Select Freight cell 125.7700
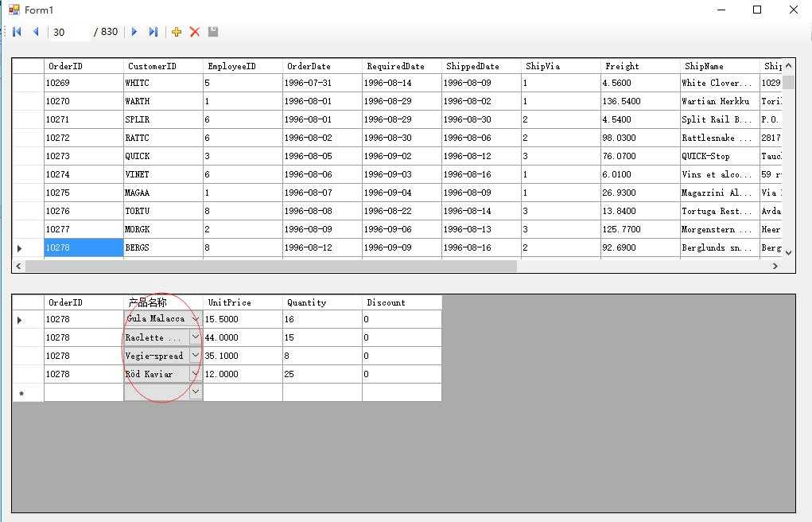This screenshot has height=522, width=812. coord(640,229)
